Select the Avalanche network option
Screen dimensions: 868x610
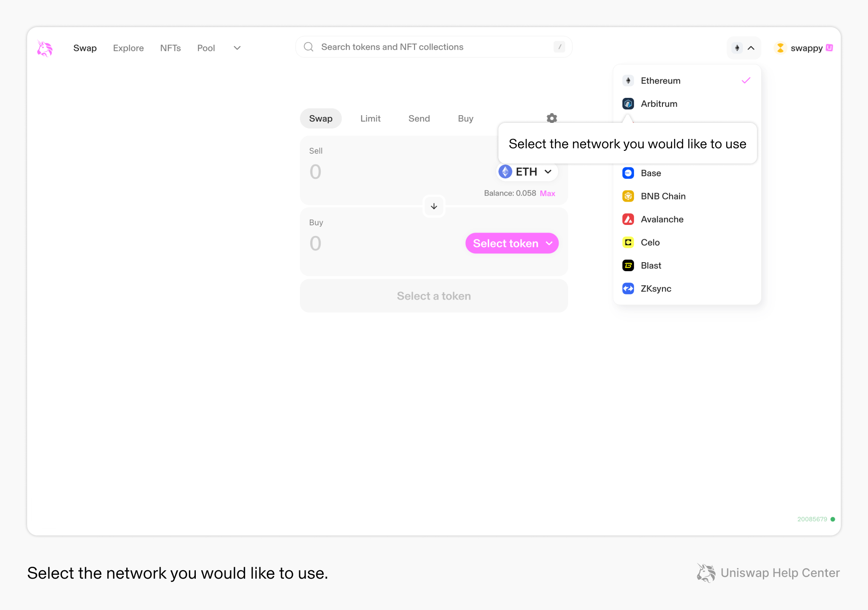point(662,219)
